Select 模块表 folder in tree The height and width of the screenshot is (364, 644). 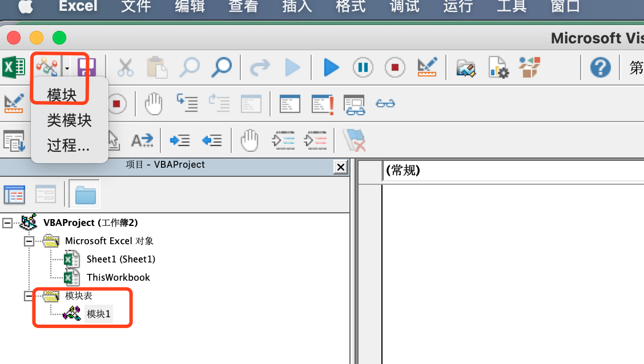click(78, 296)
